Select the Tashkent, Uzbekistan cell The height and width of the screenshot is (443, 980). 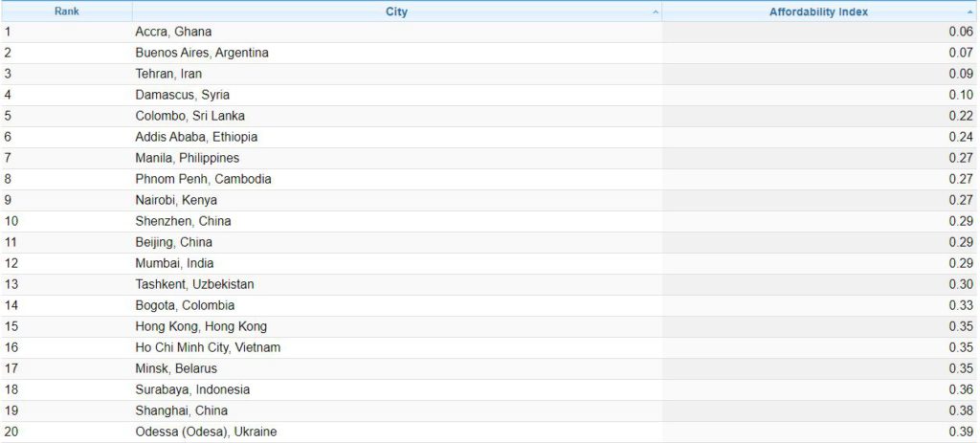[397, 284]
